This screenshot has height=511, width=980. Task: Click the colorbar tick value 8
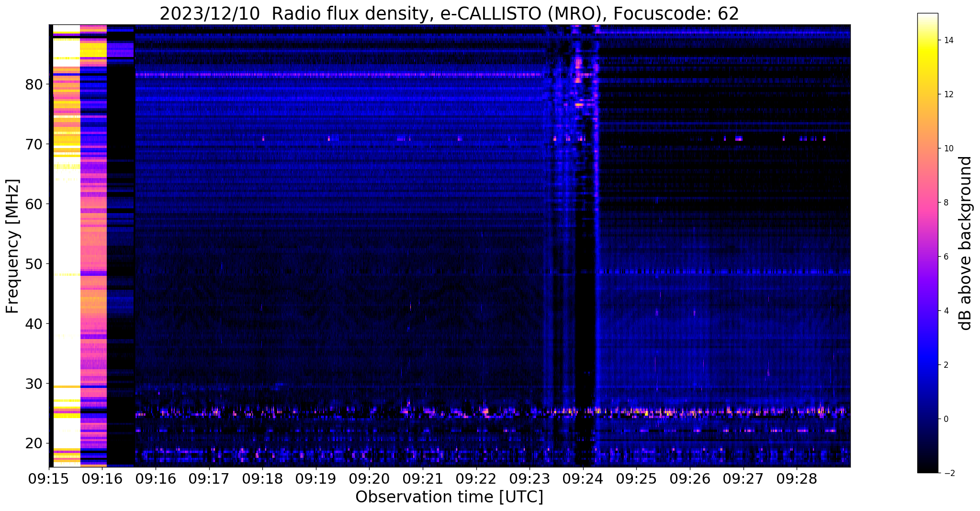(x=946, y=203)
